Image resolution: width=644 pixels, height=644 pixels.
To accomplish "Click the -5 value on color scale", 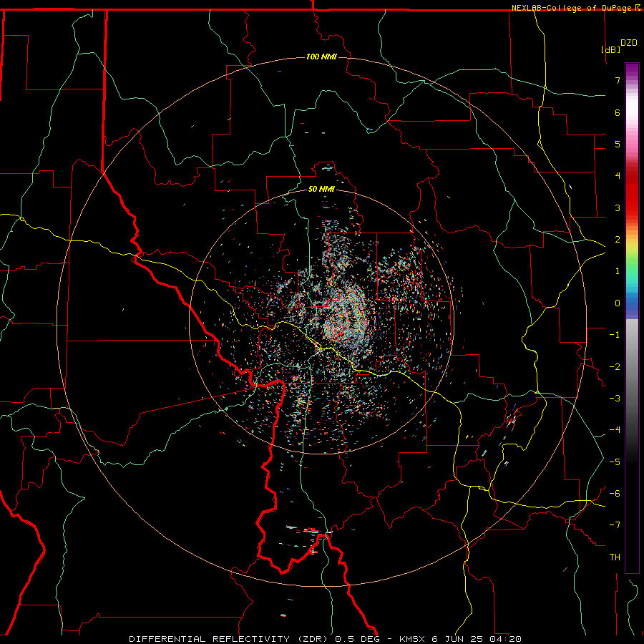I will click(x=615, y=462).
